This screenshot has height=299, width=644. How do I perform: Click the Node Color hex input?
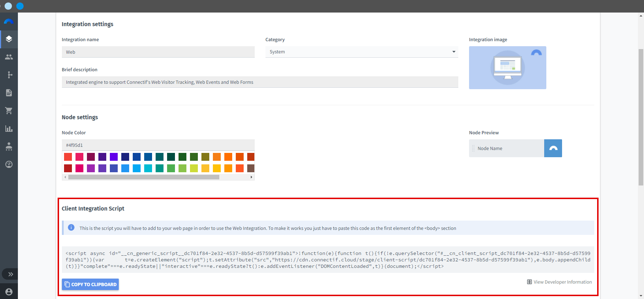(158, 145)
